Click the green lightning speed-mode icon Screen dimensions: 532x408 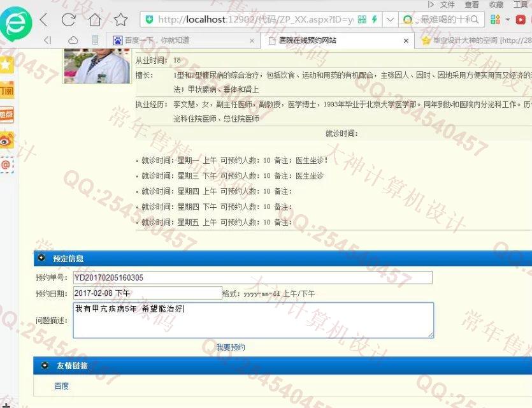coord(375,20)
